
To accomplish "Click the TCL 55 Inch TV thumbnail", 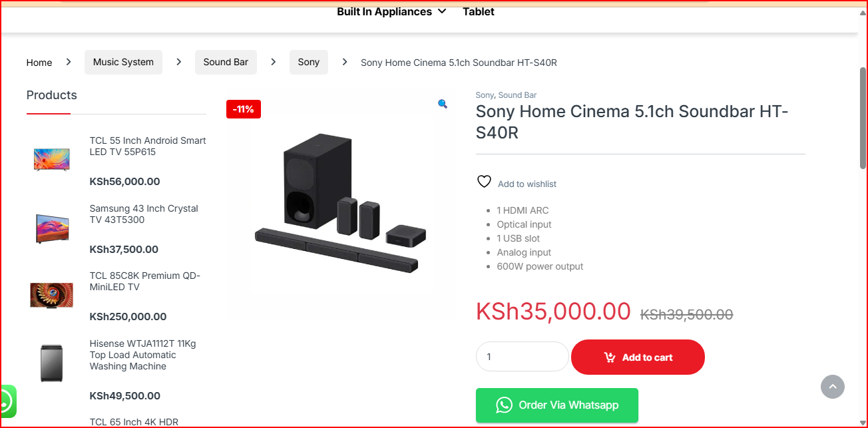I will [x=51, y=160].
